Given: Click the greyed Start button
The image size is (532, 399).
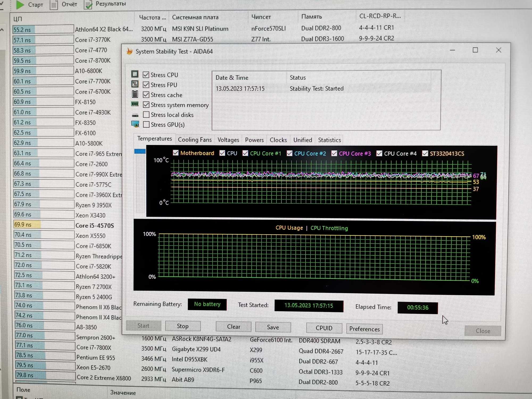Looking at the screenshot, I should (143, 326).
